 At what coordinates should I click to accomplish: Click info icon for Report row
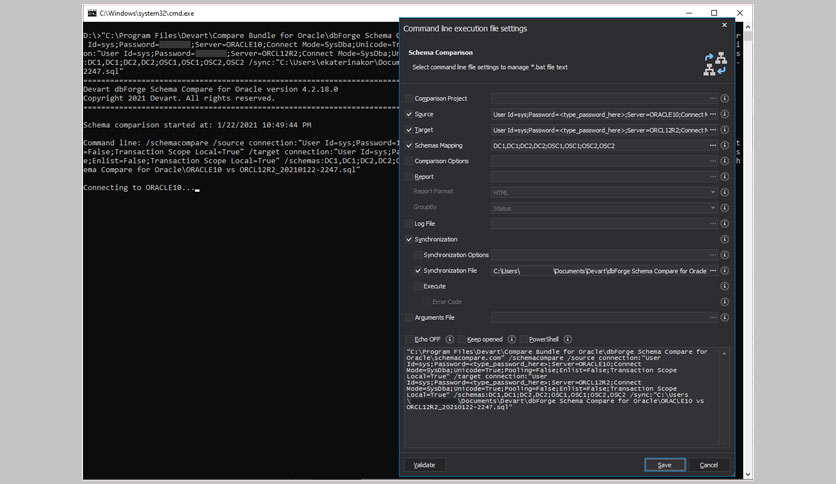click(725, 176)
